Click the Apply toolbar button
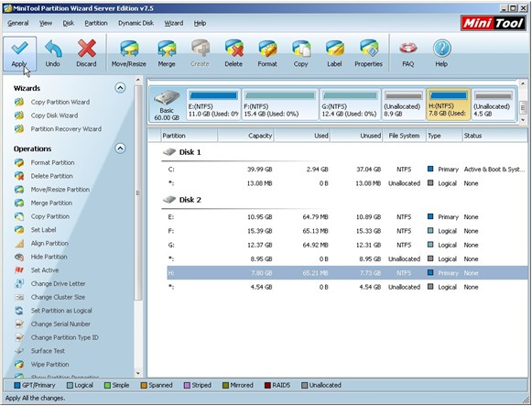Viewport: 532px width, 406px height. click(19, 54)
